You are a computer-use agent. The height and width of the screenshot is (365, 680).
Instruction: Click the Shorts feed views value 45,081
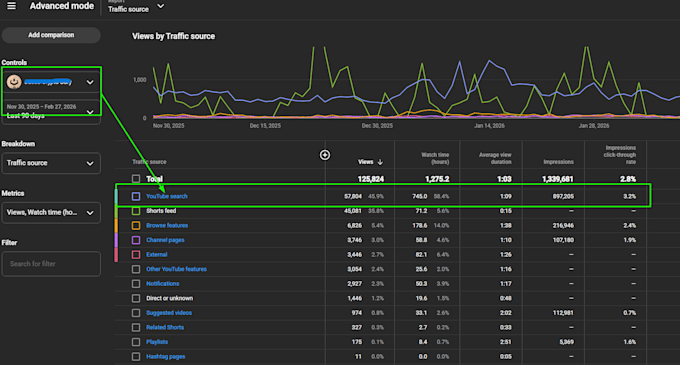click(353, 211)
